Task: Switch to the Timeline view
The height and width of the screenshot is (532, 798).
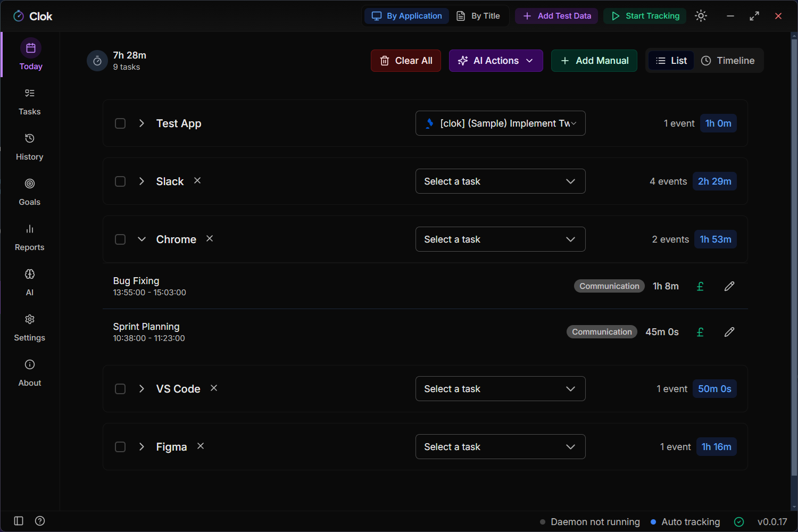Action: click(728, 61)
